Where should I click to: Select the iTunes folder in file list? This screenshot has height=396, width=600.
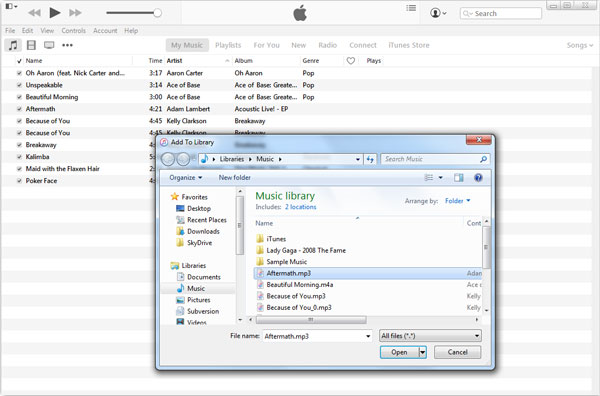(x=271, y=239)
